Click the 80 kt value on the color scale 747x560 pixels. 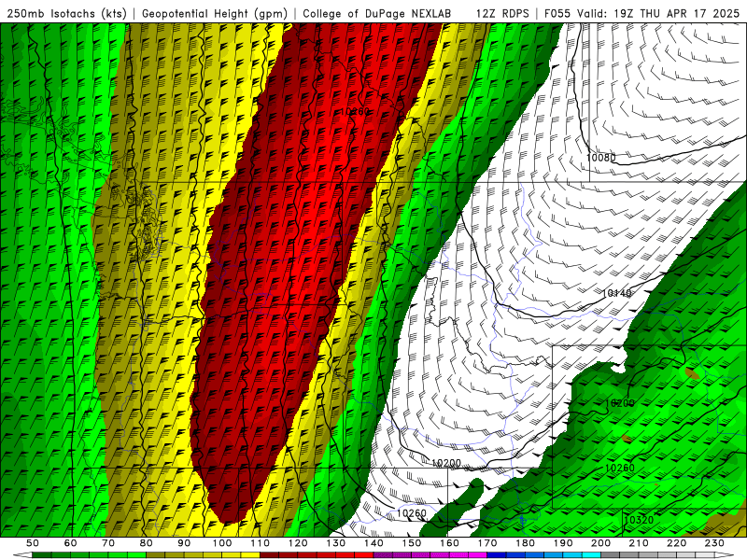click(147, 543)
